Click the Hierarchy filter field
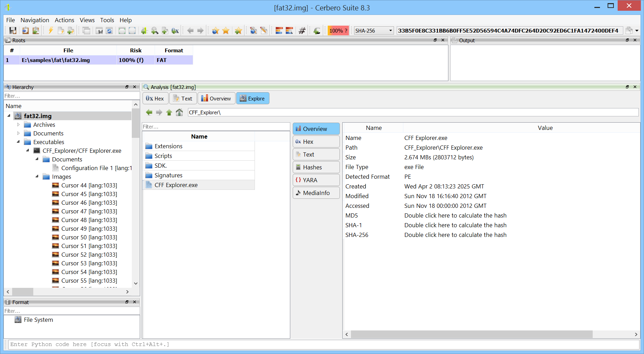 (x=72, y=96)
